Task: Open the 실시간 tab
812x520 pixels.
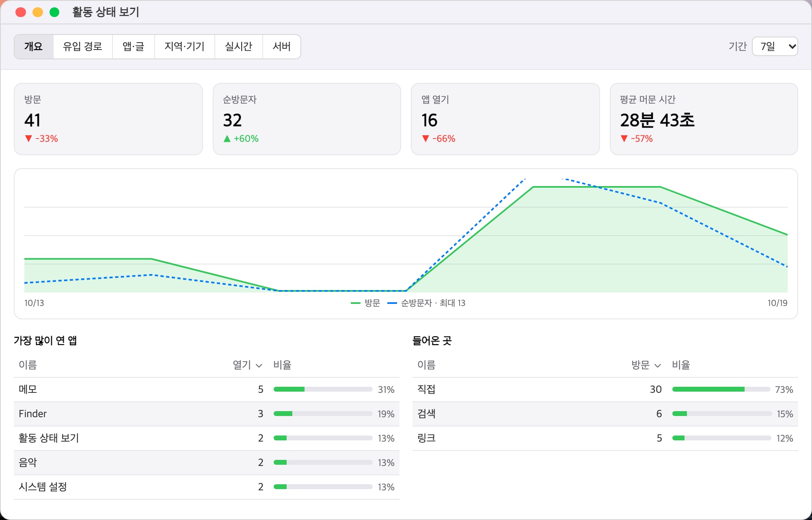Action: coord(239,47)
